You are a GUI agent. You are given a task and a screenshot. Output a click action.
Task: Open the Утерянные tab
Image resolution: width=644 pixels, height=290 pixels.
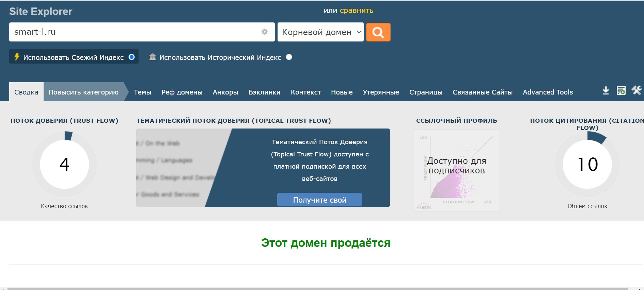tap(381, 92)
